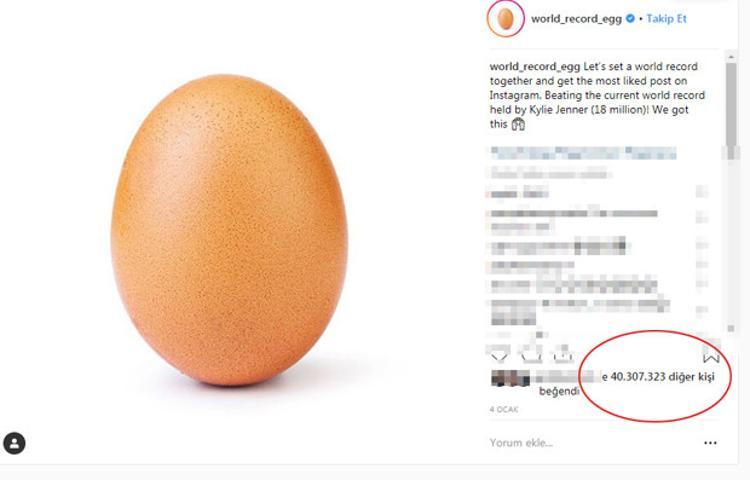
Task: Open the 40.307.323 diğer kişi likes list
Action: [x=662, y=377]
